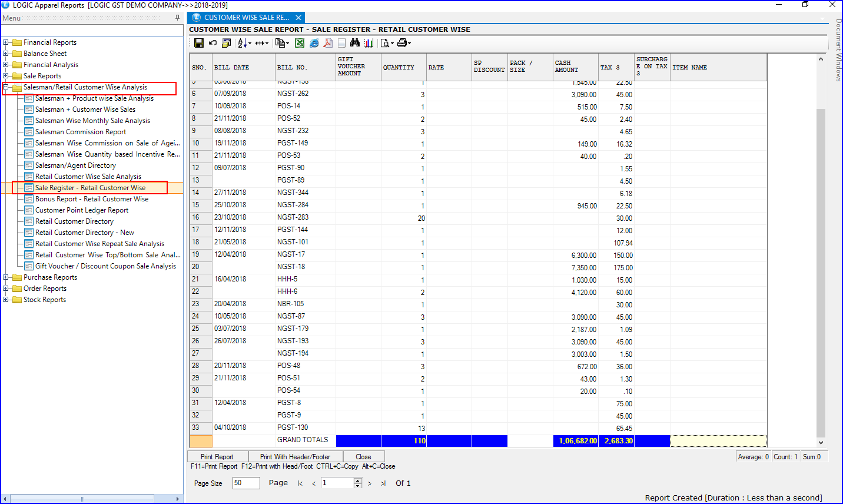Click the Save floppy disk icon
This screenshot has width=843, height=504.
click(199, 43)
